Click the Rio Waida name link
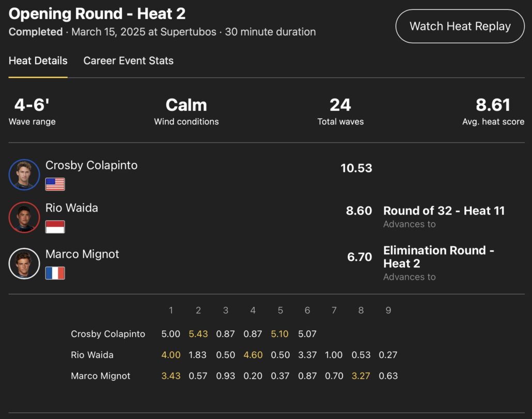 click(72, 208)
